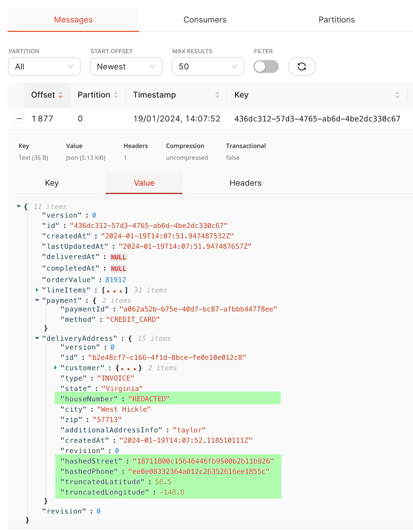Expand the customer object node
413x532 pixels.
point(56,368)
